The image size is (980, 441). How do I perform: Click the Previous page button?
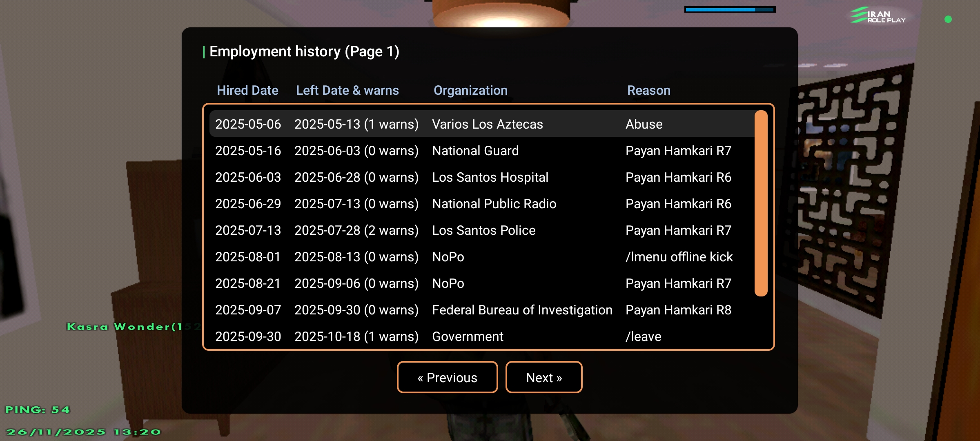pos(447,377)
